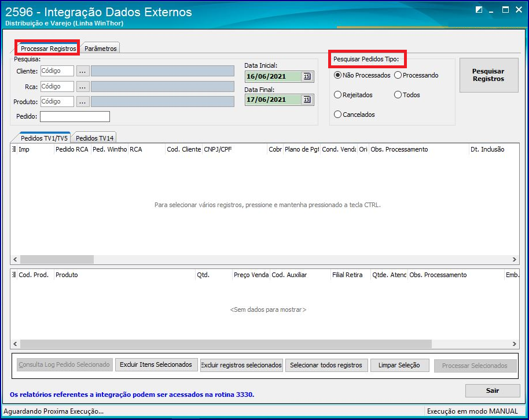Open Rca lookup ellipsis button
The height and width of the screenshot is (420, 529).
[x=83, y=87]
